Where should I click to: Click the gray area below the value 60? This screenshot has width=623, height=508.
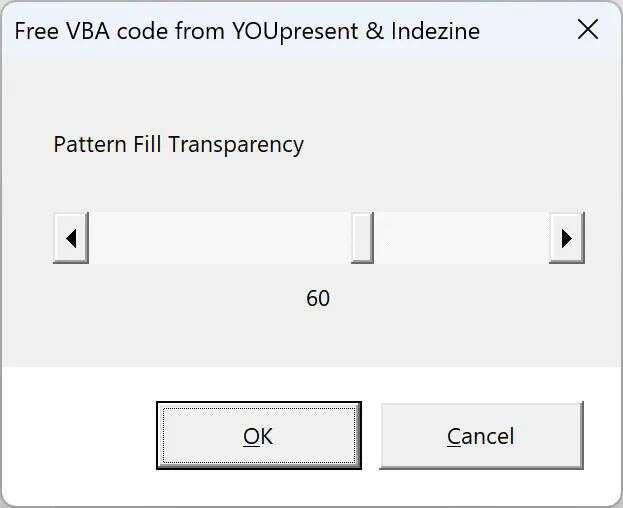pos(318,340)
